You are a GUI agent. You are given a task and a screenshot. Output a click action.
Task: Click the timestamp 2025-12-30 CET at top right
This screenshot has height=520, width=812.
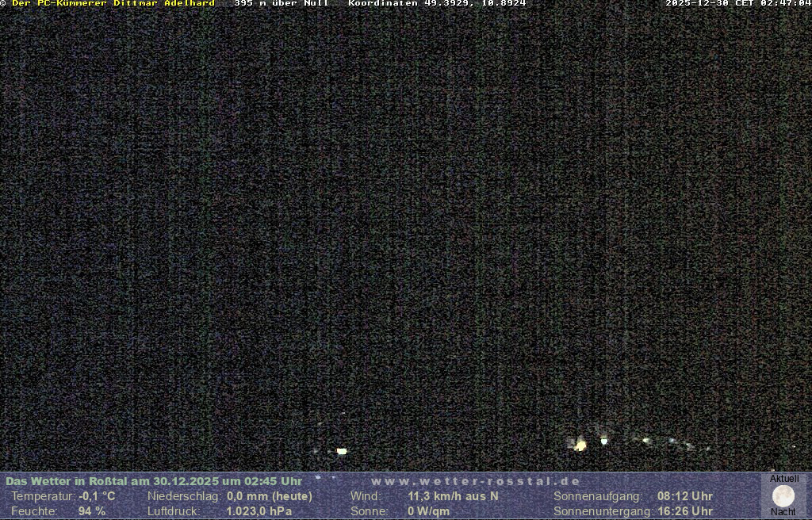(x=737, y=4)
